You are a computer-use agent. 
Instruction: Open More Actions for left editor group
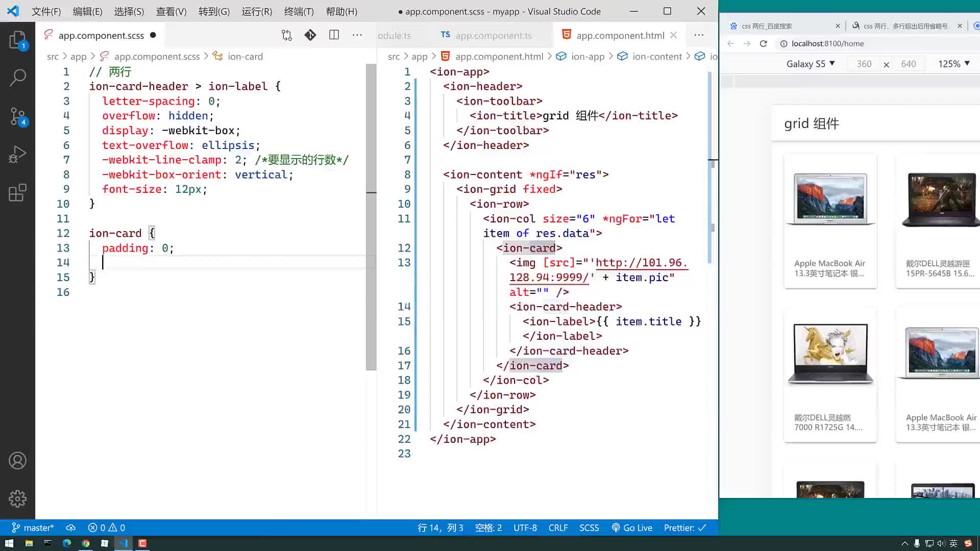[x=357, y=35]
